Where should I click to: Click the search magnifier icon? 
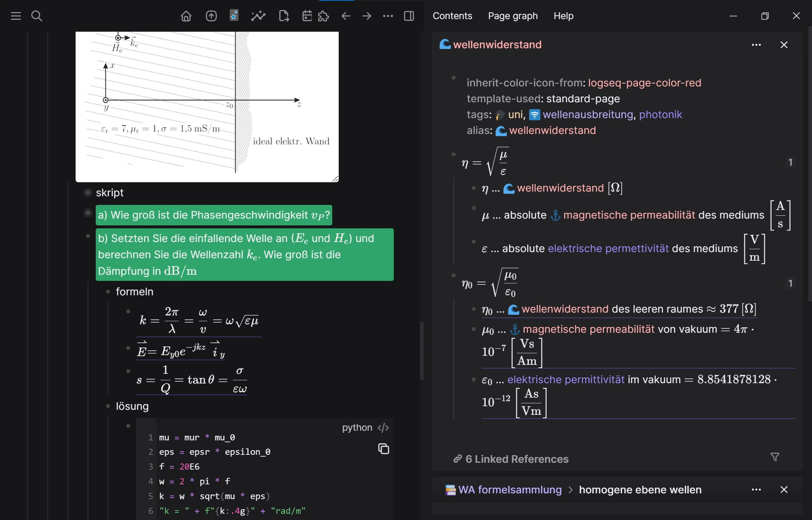(37, 16)
